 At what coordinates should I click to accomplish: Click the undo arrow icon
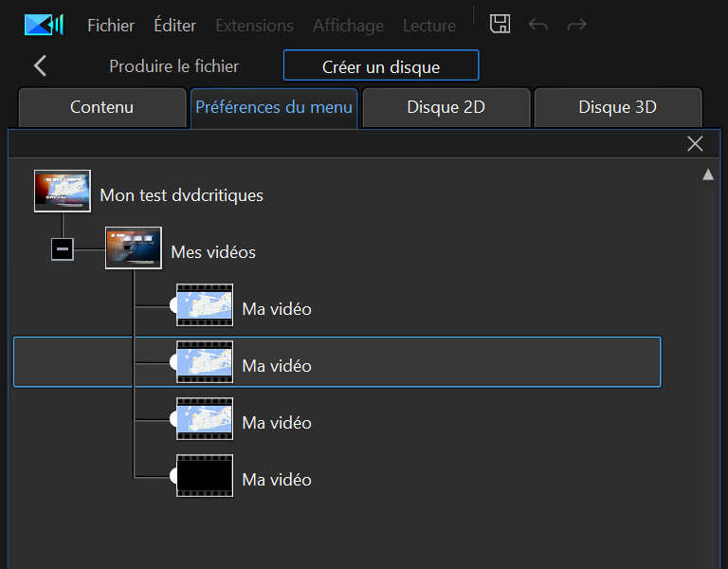click(x=537, y=24)
